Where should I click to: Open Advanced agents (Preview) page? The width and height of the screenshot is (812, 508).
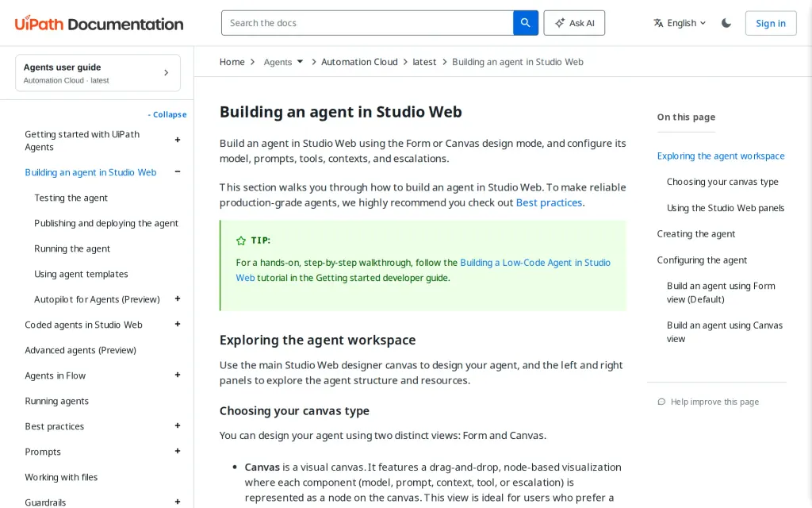80,350
